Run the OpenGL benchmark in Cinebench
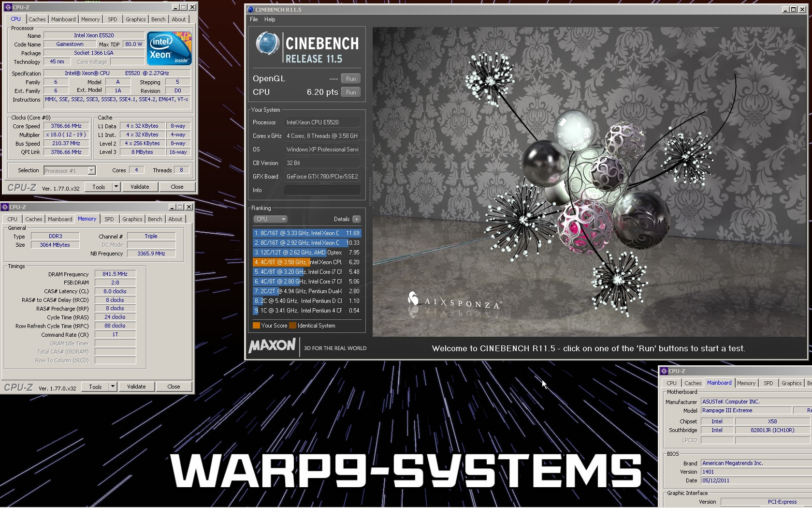The image size is (812, 508). pyautogui.click(x=351, y=79)
